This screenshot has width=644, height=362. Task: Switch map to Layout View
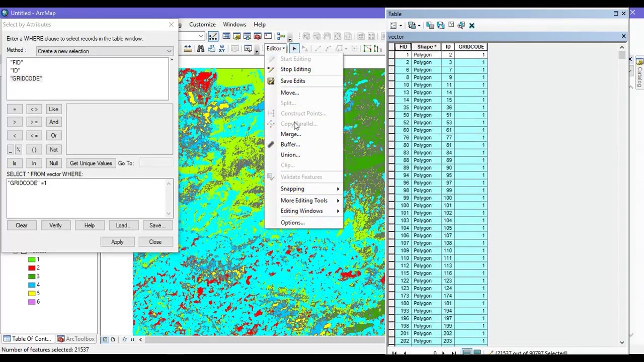coord(113,339)
